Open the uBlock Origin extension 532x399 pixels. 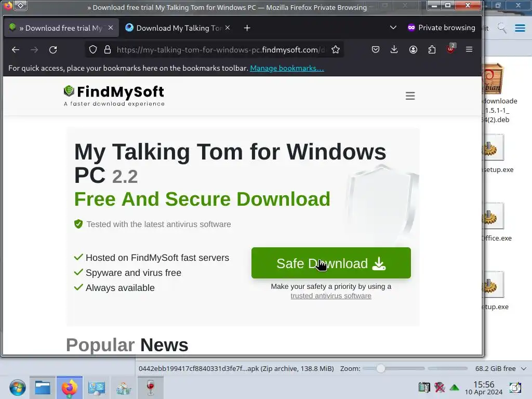click(450, 49)
